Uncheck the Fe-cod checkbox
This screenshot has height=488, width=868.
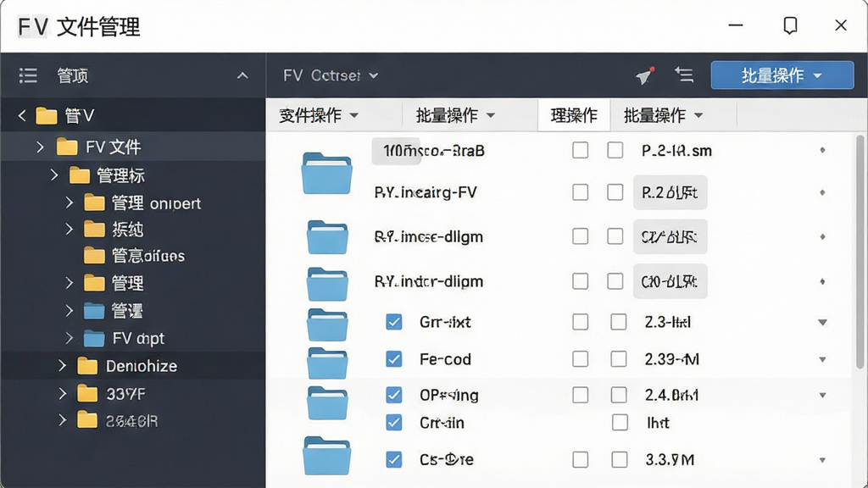(393, 359)
